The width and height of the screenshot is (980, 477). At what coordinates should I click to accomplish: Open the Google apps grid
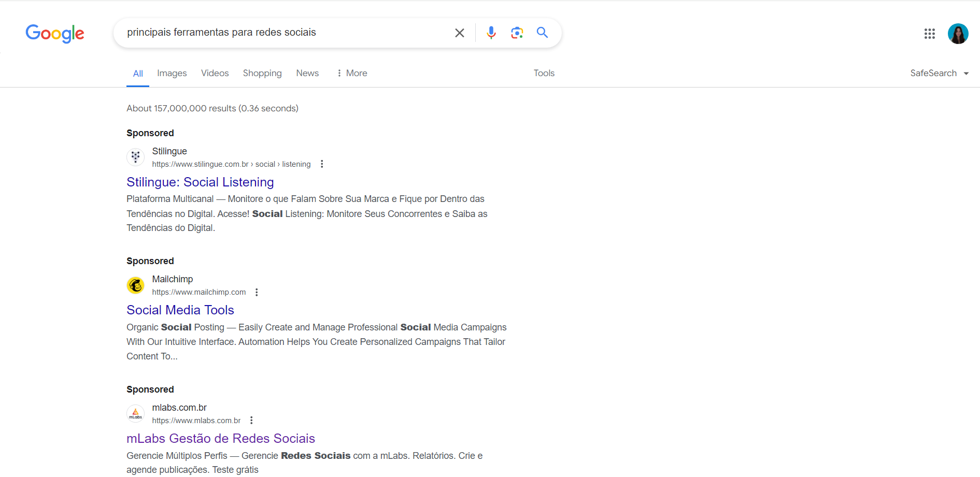click(x=929, y=34)
